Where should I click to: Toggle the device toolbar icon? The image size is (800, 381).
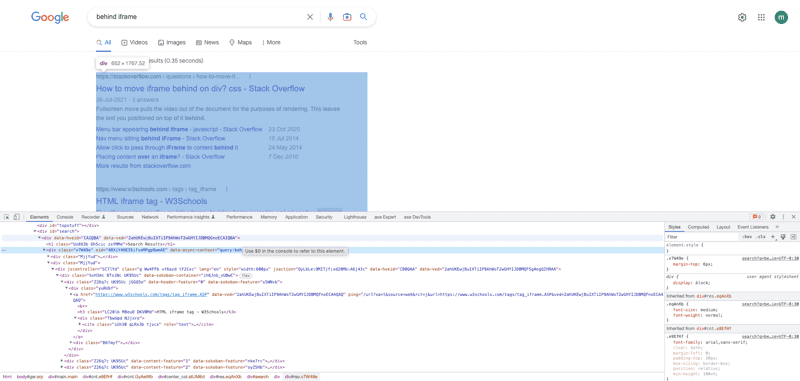pos(16,217)
